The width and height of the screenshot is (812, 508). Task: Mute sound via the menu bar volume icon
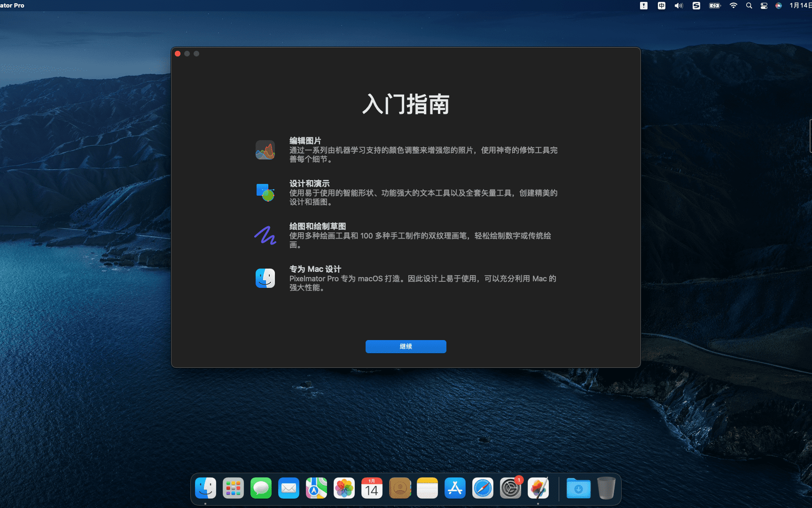(679, 6)
